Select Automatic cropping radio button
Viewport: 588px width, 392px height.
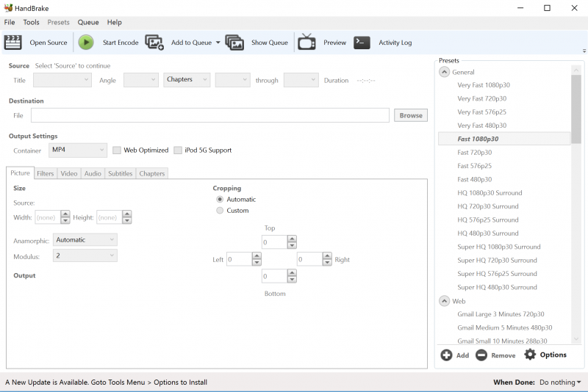pos(220,199)
